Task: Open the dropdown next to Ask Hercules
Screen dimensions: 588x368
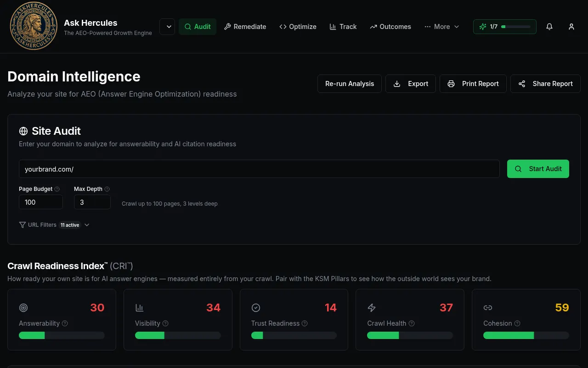Action: point(167,27)
